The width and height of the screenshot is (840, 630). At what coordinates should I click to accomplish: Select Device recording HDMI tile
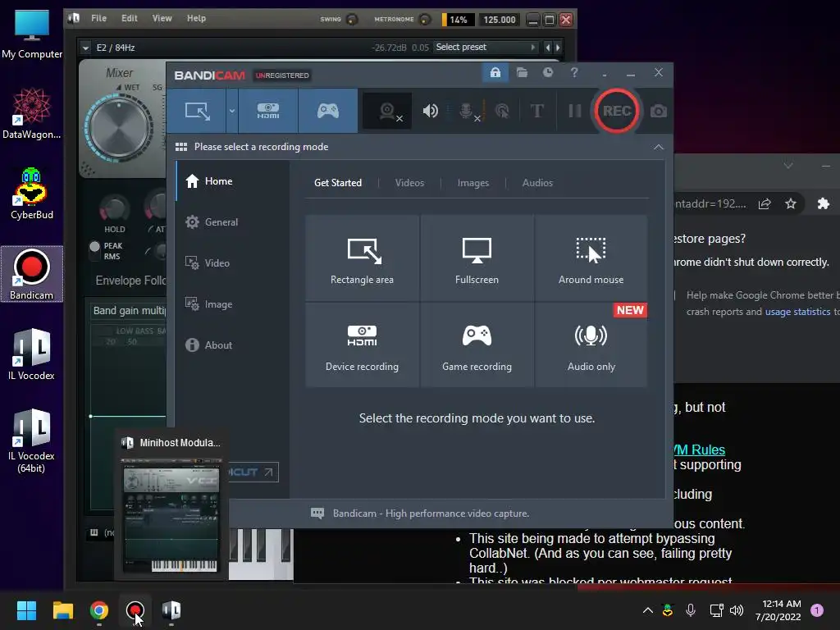point(362,345)
